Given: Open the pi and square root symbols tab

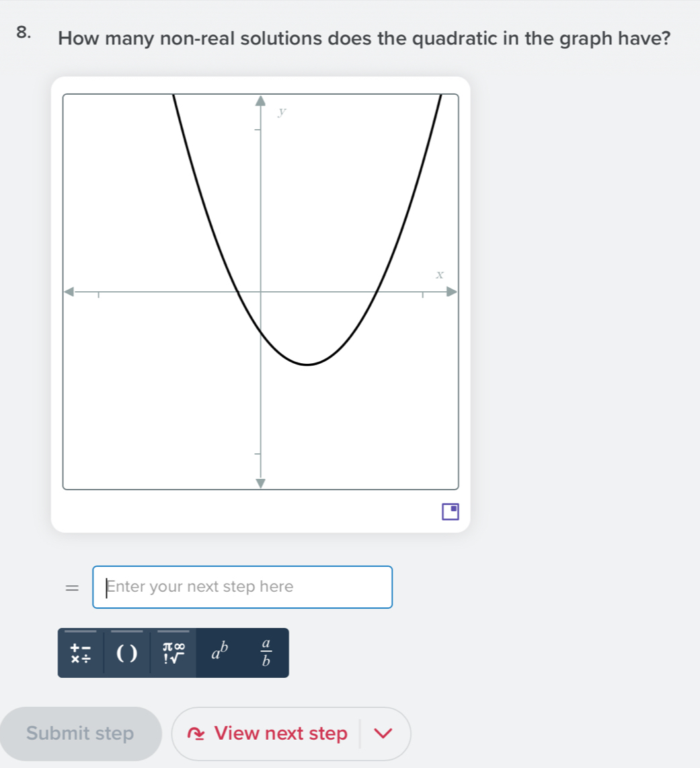Looking at the screenshot, I should coord(173,653).
